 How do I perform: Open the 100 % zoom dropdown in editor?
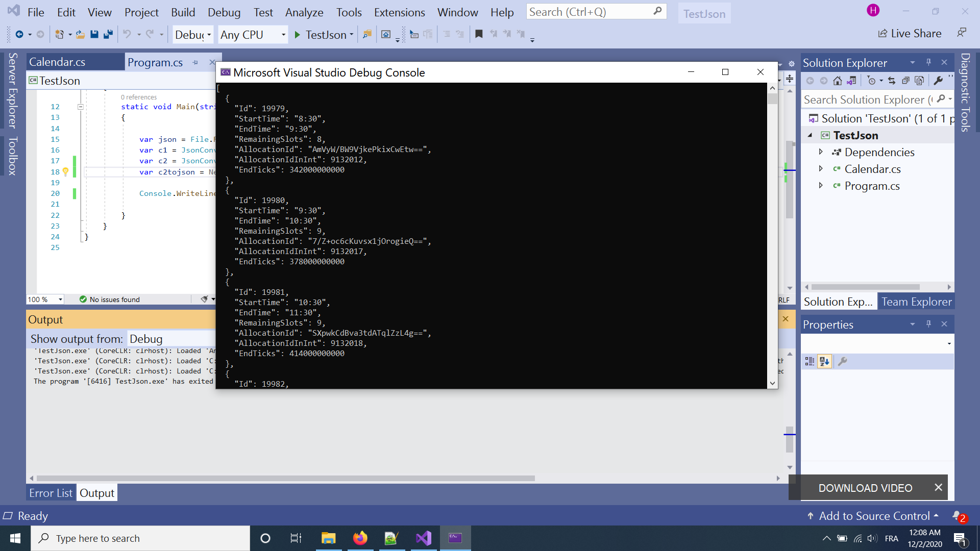(x=60, y=299)
